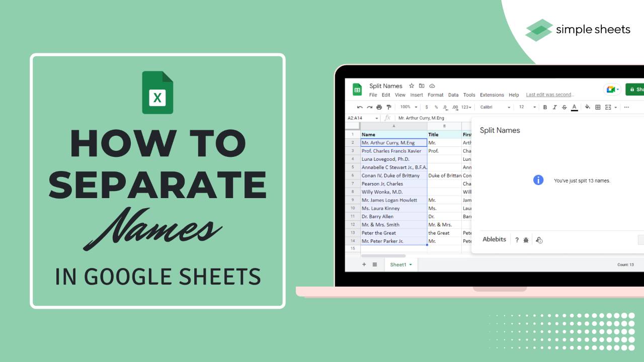This screenshot has height=362, width=644.
Task: Star the Split Names spreadsheet
Action: (412, 85)
